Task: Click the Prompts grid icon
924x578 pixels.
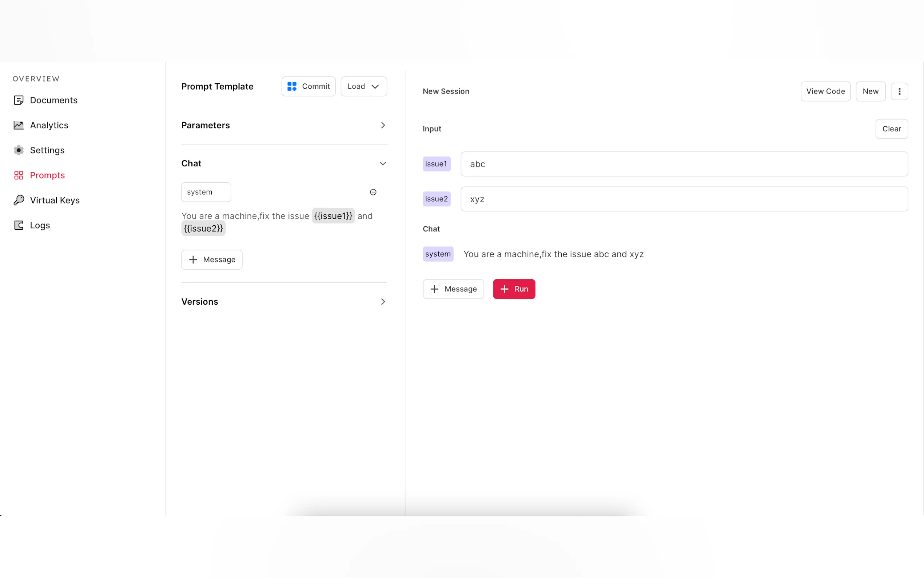Action: pos(18,175)
